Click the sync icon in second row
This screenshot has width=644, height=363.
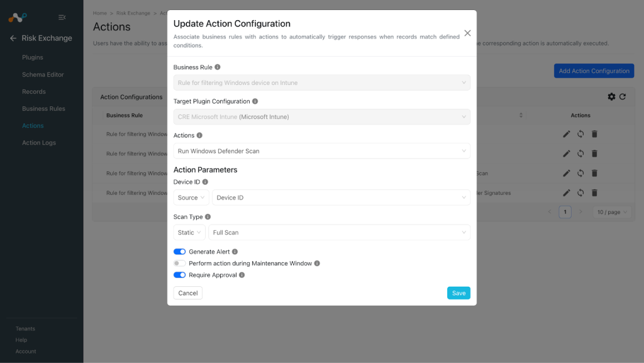click(x=580, y=154)
